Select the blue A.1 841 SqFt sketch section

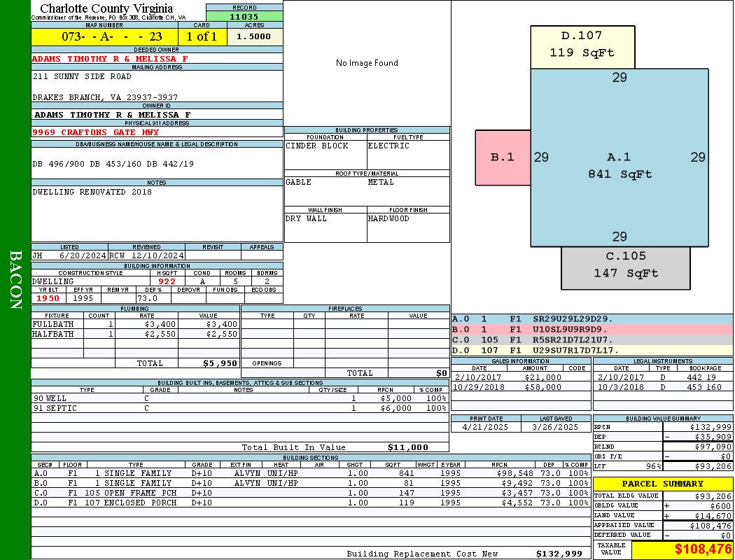coord(619,166)
